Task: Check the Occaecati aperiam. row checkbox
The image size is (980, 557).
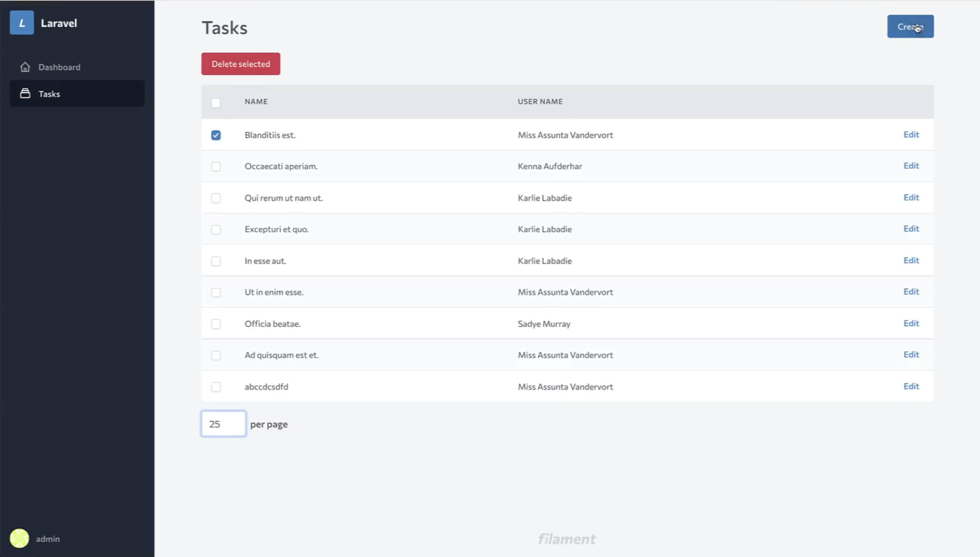Action: click(x=216, y=167)
